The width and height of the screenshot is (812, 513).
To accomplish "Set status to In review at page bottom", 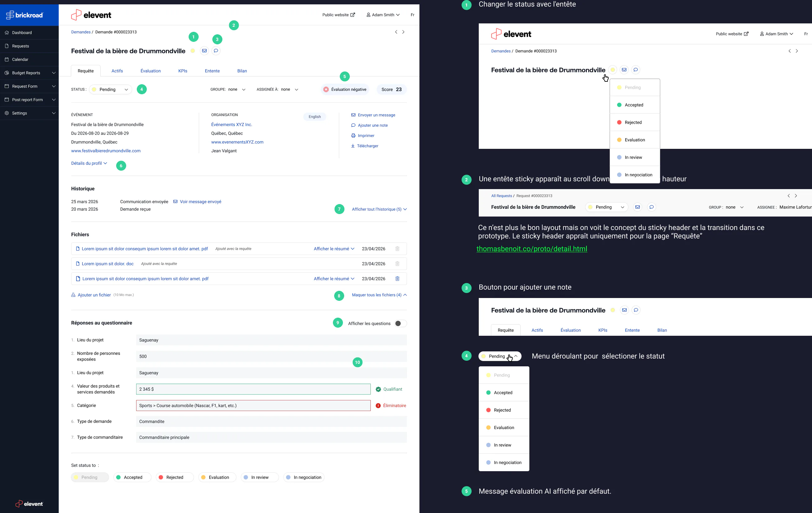I will 260,478.
